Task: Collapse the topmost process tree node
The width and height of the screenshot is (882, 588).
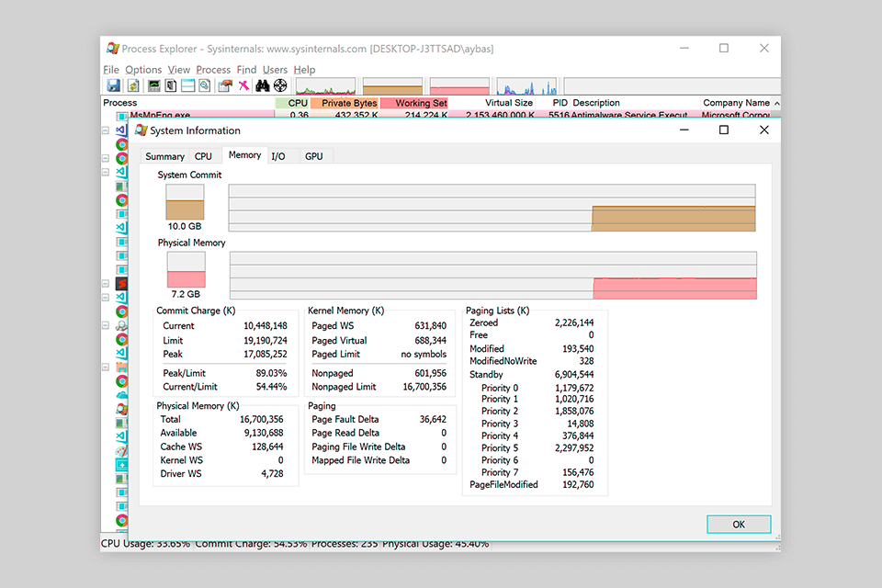Action: [104, 130]
